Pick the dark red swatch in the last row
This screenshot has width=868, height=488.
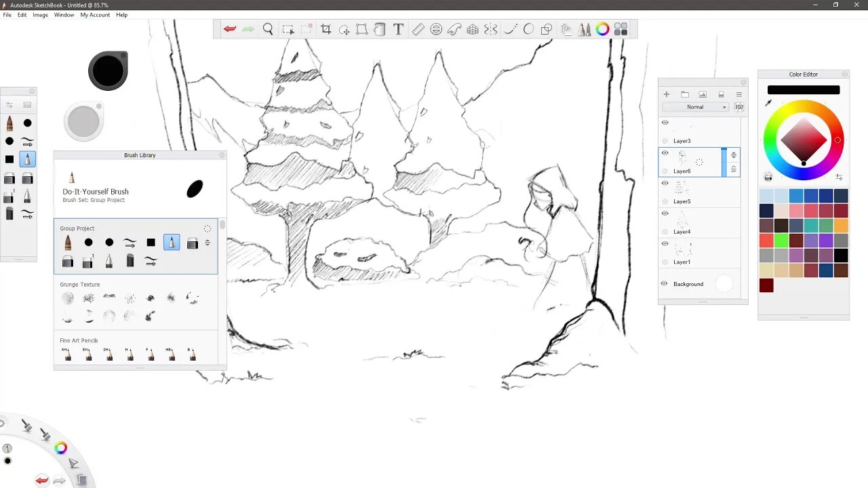pos(766,285)
